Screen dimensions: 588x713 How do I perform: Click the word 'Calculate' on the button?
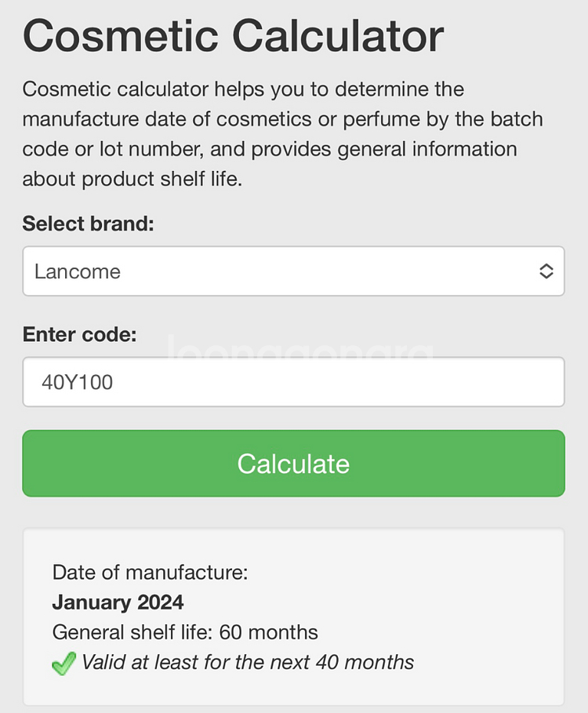tap(293, 464)
